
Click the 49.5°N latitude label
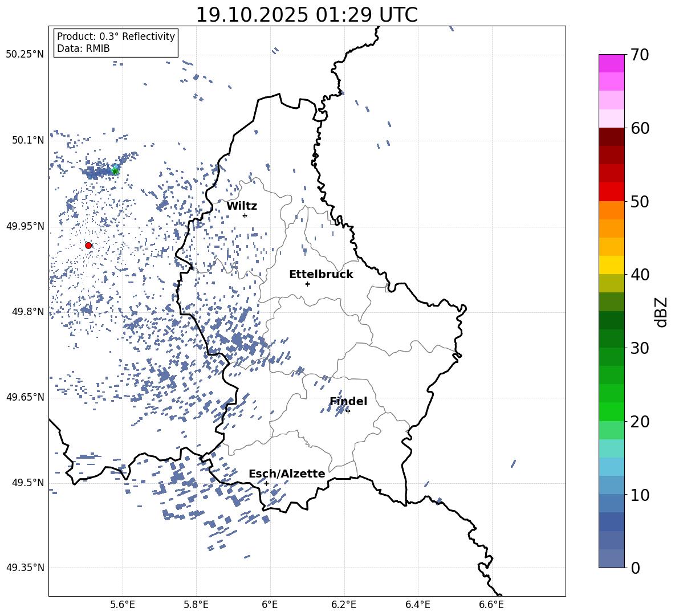29,483
